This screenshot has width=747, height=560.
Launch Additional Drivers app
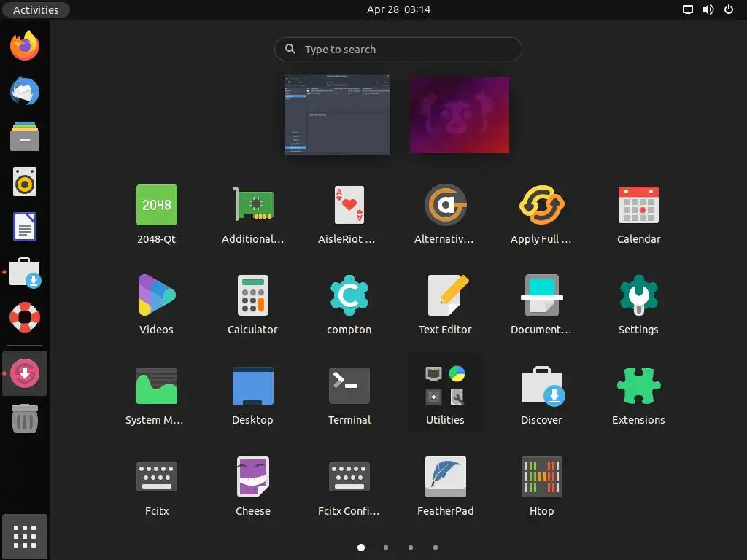point(253,214)
